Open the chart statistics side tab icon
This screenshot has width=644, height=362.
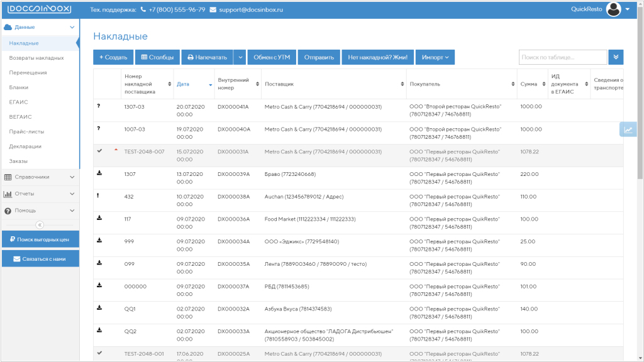[628, 129]
